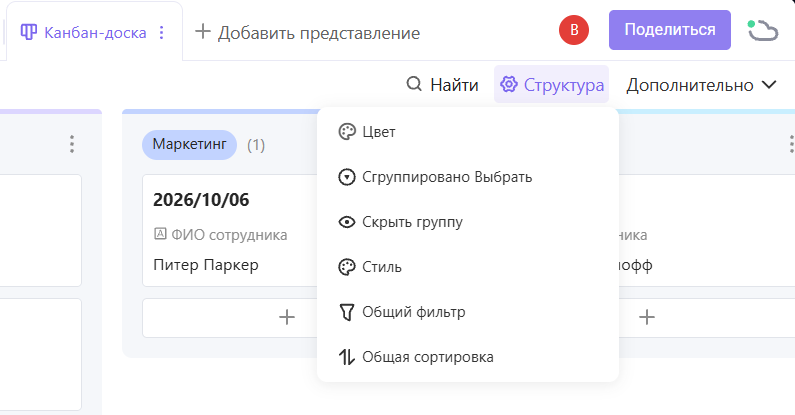Screen dimensions: 795x415
Task: Click the name Питер Паркер
Action: coord(206,265)
